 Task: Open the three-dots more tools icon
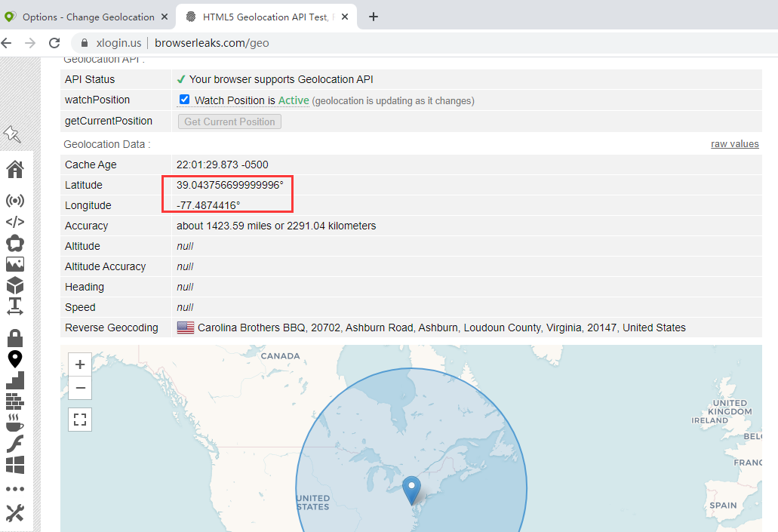15,489
